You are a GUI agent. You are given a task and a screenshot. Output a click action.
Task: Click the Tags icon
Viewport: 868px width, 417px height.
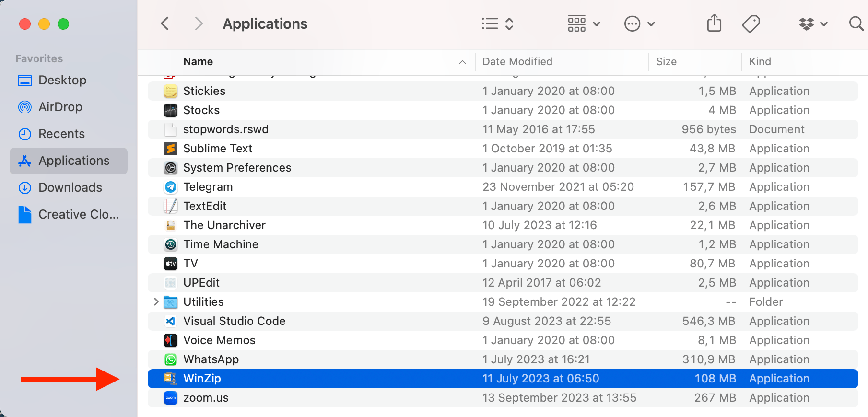pyautogui.click(x=751, y=23)
